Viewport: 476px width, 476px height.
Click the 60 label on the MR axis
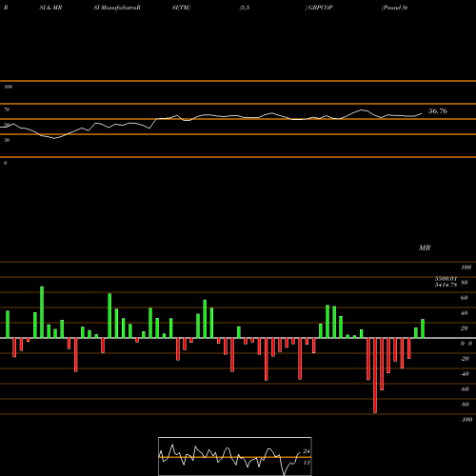click(465, 298)
